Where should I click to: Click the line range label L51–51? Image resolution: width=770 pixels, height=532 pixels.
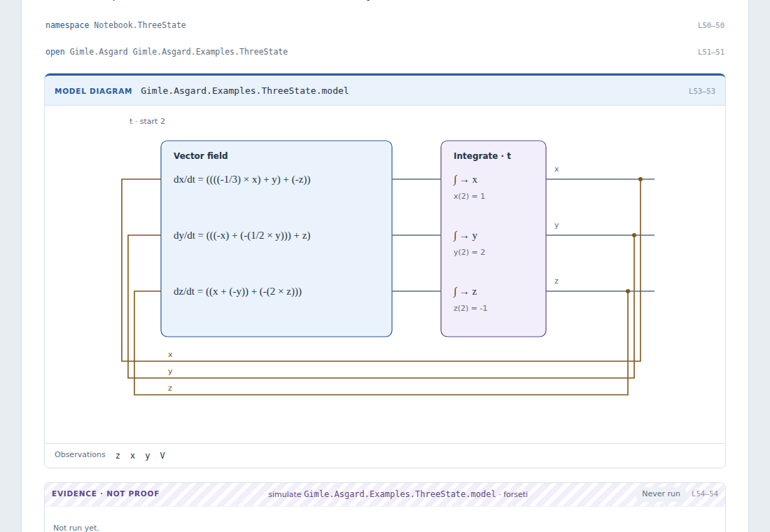(711, 52)
